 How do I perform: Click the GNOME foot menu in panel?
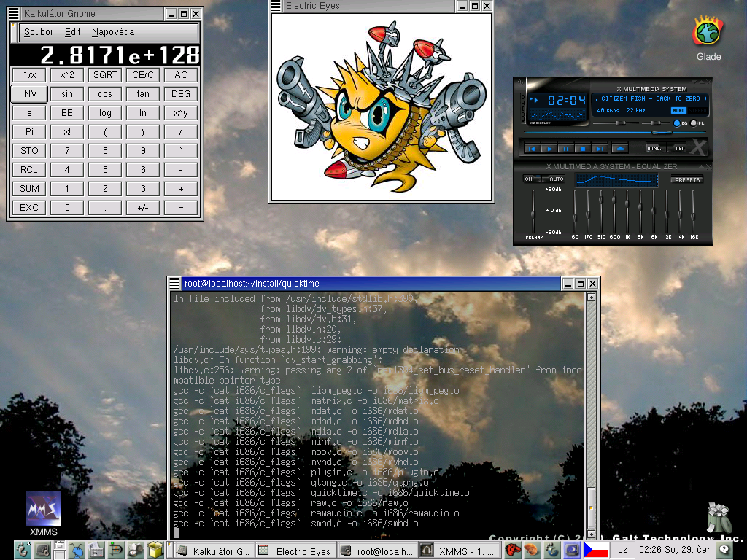pos(23,551)
